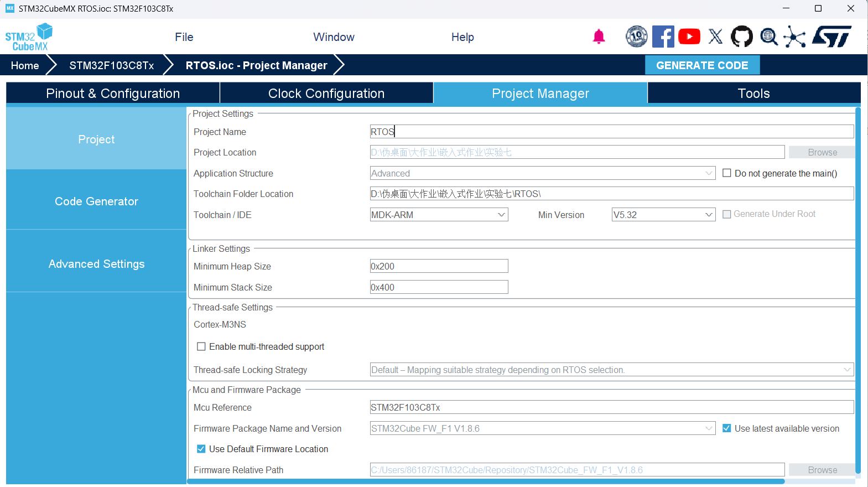Toggle Generate Under Root checkbox
The height and width of the screenshot is (487, 868).
pyautogui.click(x=727, y=214)
